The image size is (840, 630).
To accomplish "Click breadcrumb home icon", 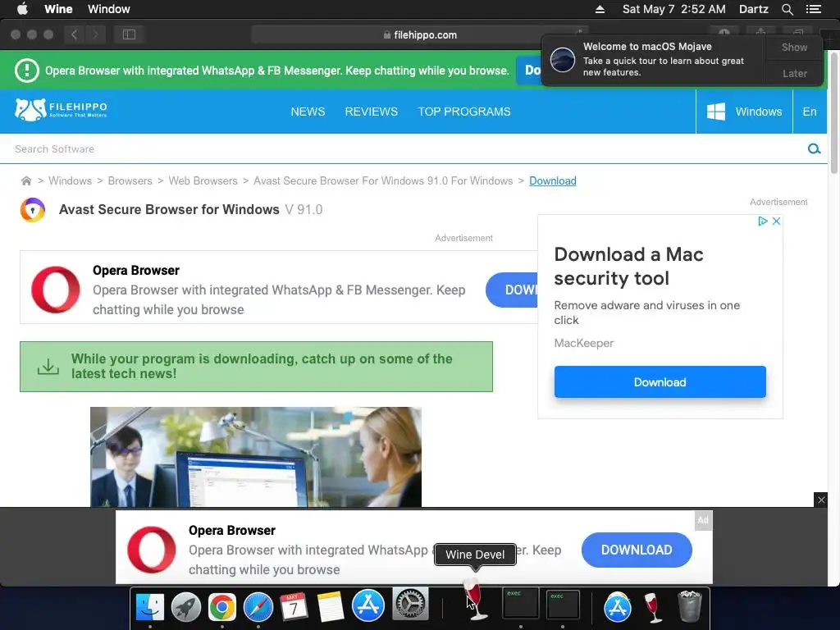I will (x=26, y=180).
